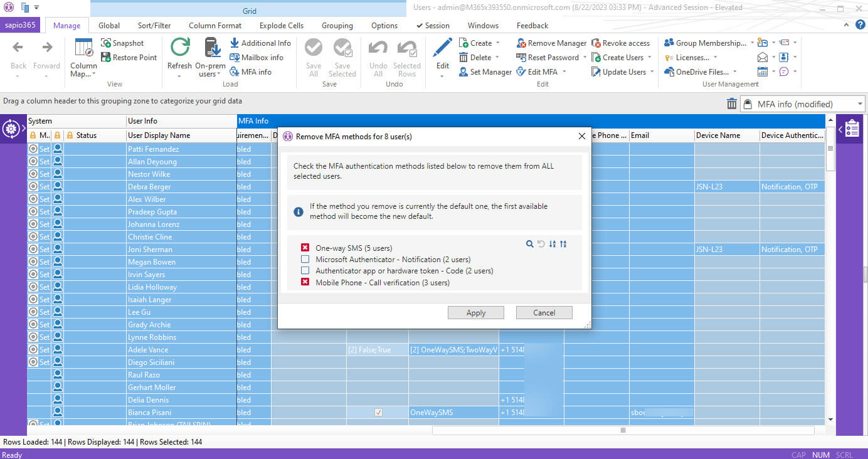Expand the MFA info (modified) view dropdown
The height and width of the screenshot is (459, 868).
coord(859,104)
